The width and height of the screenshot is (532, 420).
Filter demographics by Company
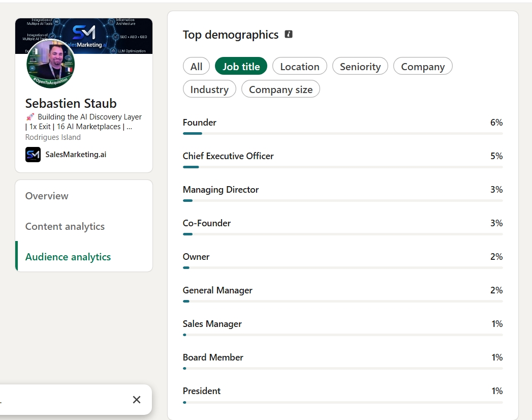tap(423, 66)
